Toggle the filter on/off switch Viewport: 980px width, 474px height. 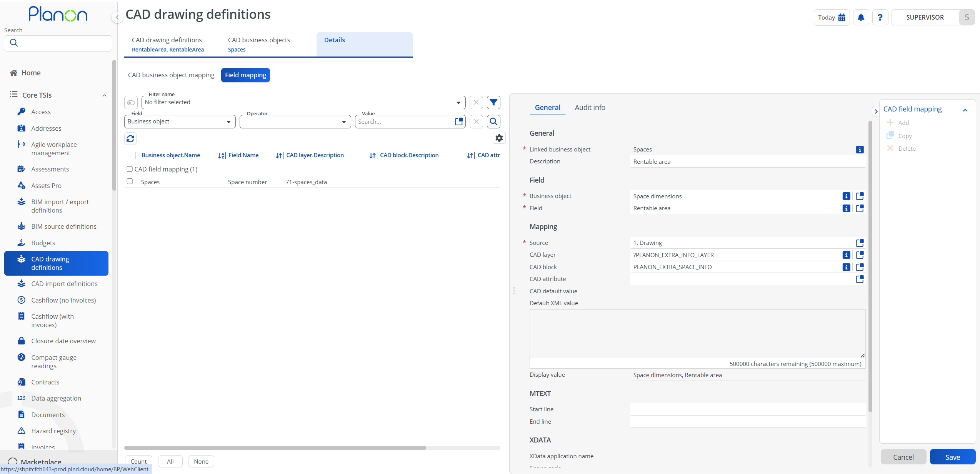pyautogui.click(x=131, y=103)
